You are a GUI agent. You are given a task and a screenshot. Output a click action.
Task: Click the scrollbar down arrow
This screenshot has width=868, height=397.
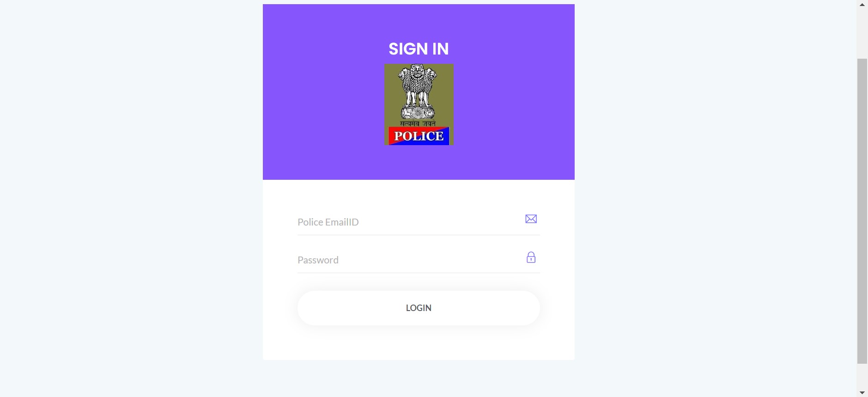pos(862,393)
